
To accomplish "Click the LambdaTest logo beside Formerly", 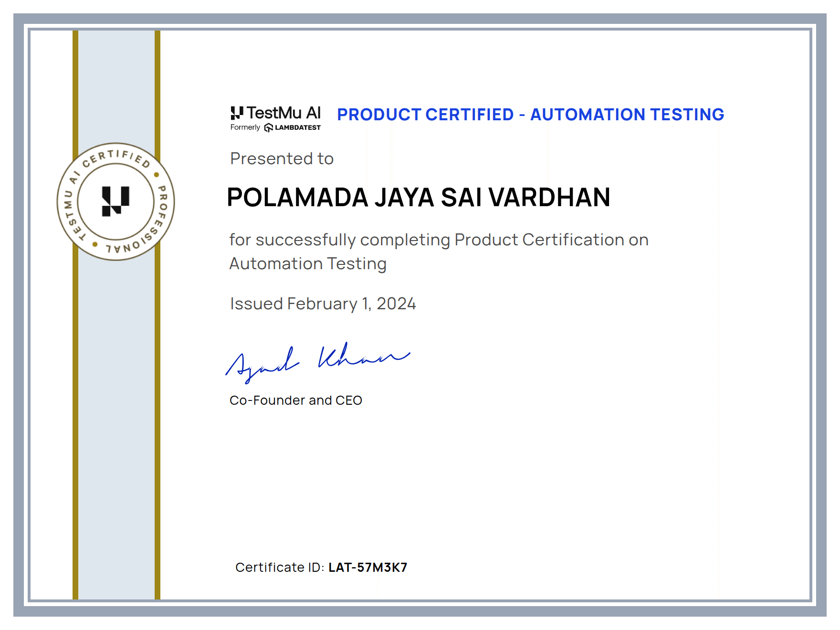I will [293, 127].
